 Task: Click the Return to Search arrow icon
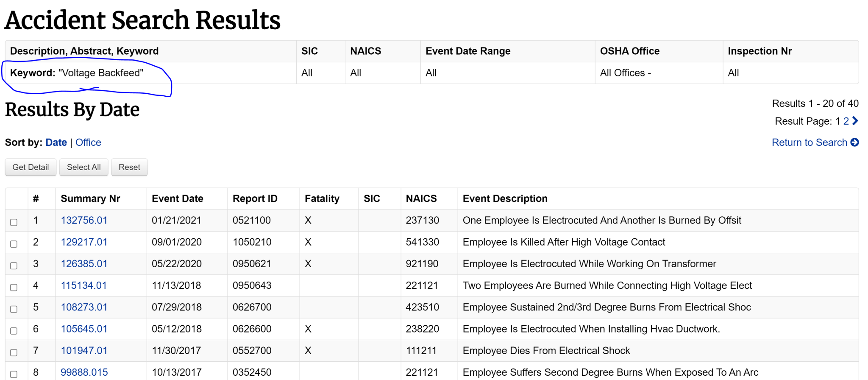(x=854, y=142)
